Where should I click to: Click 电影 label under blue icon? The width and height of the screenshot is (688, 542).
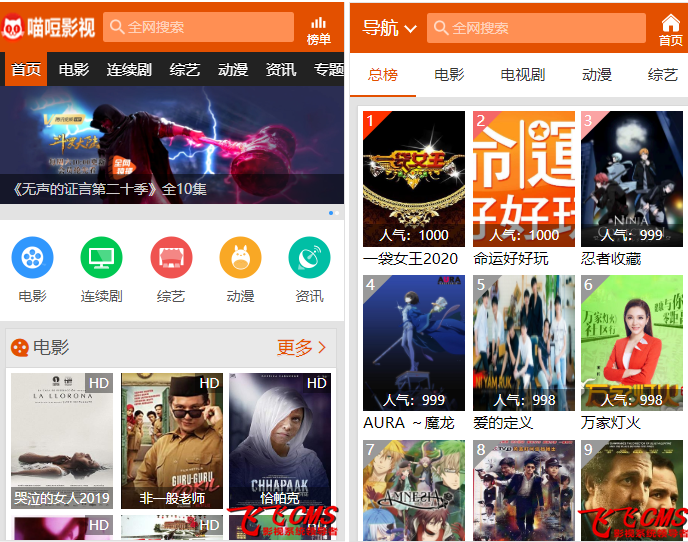(x=32, y=296)
